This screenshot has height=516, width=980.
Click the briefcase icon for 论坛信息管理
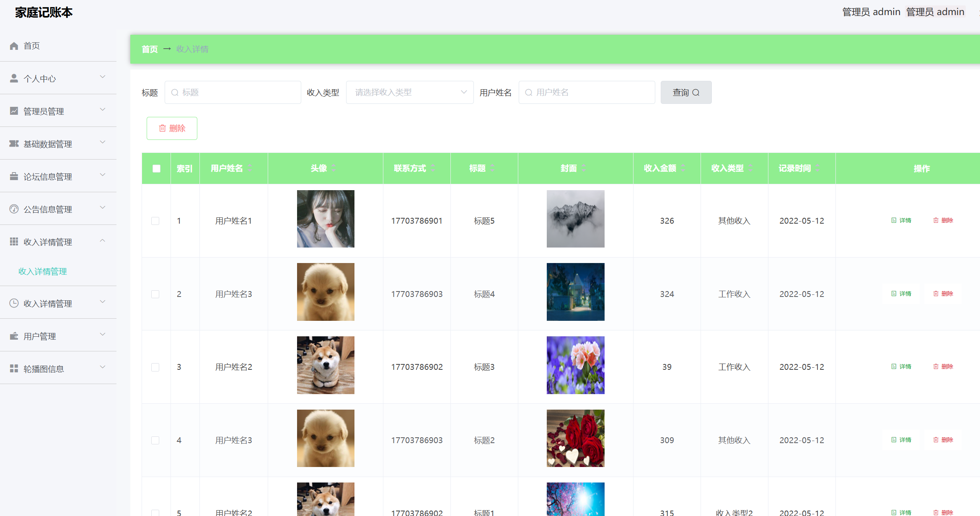click(x=14, y=176)
